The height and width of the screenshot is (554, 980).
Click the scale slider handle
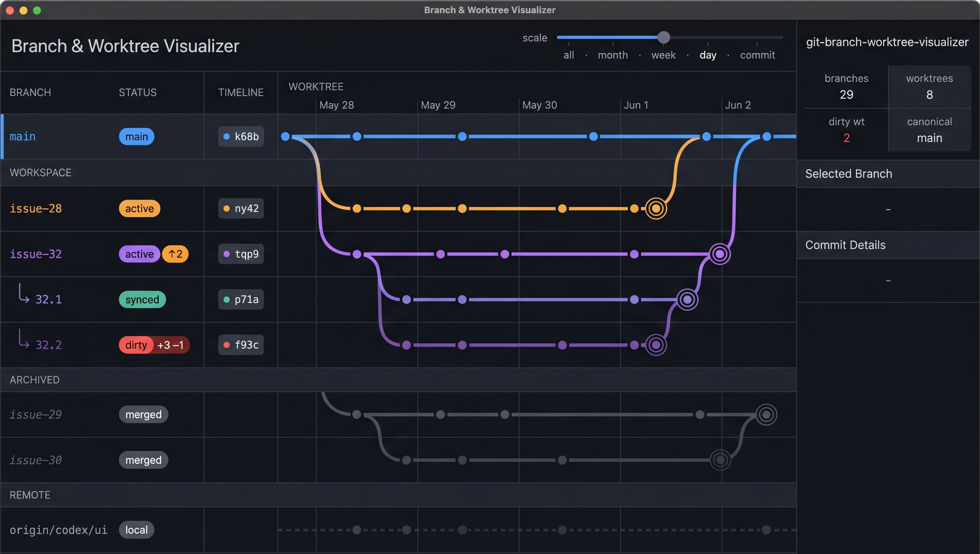pyautogui.click(x=664, y=37)
